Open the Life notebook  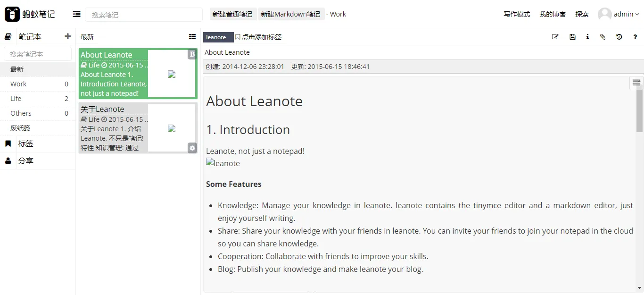click(38, 99)
